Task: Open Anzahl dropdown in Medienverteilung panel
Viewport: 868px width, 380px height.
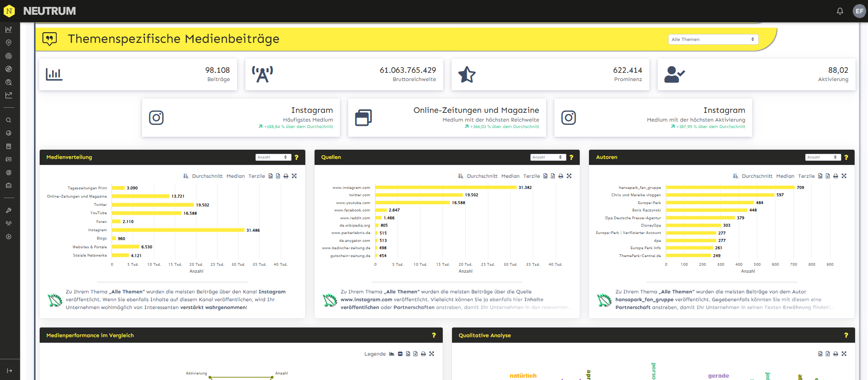Action: [273, 158]
